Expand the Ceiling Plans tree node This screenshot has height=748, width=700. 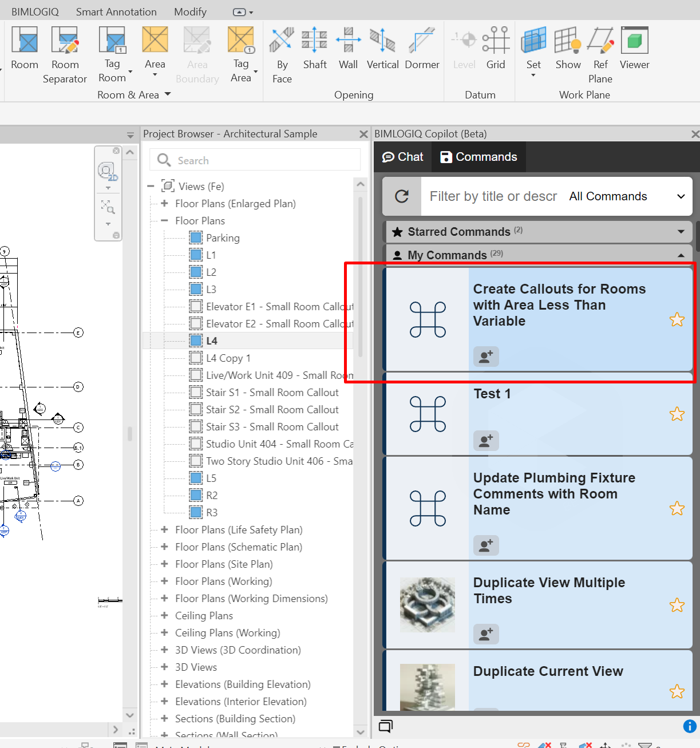[164, 615]
